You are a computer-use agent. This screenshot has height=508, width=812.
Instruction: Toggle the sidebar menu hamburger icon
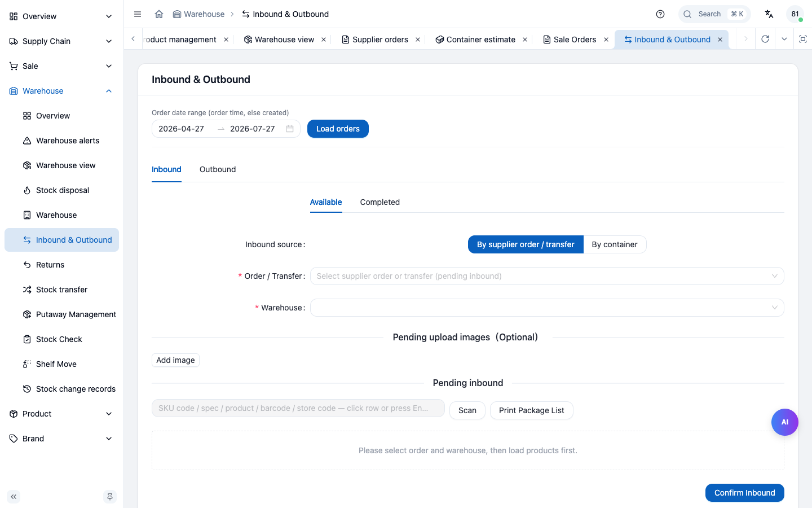coord(138,14)
